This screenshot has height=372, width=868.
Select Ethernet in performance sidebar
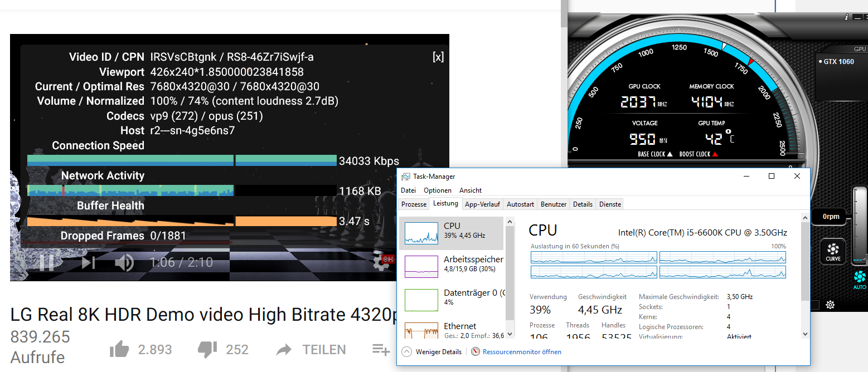click(452, 329)
